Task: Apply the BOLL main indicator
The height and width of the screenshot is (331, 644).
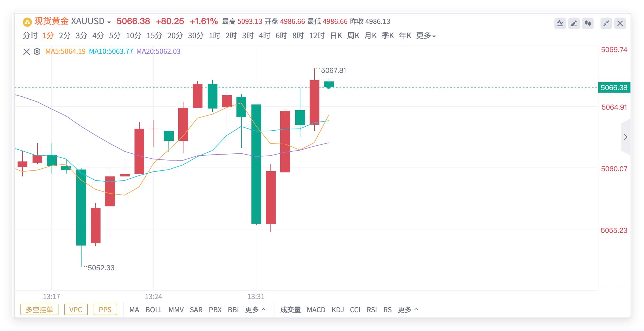Action: point(154,310)
